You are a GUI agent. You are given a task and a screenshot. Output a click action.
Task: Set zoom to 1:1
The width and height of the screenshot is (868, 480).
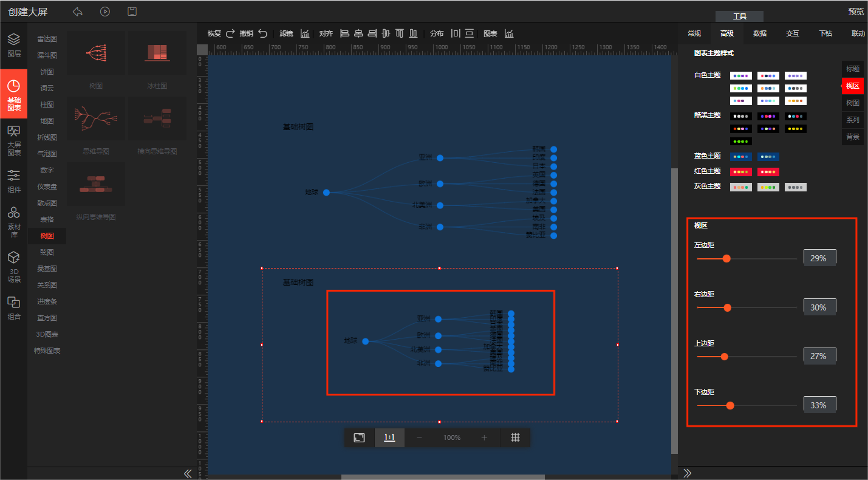tap(389, 437)
